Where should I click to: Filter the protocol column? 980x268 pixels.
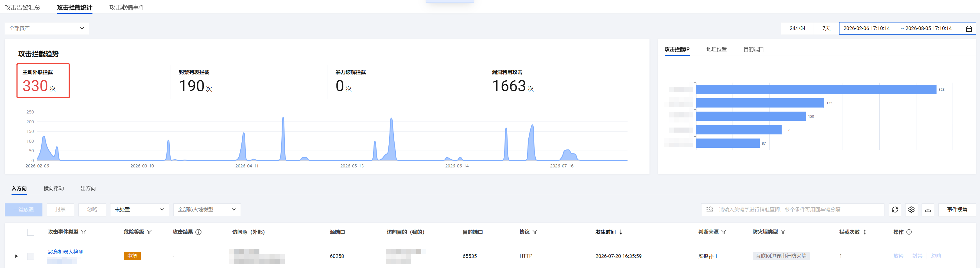[x=535, y=232]
